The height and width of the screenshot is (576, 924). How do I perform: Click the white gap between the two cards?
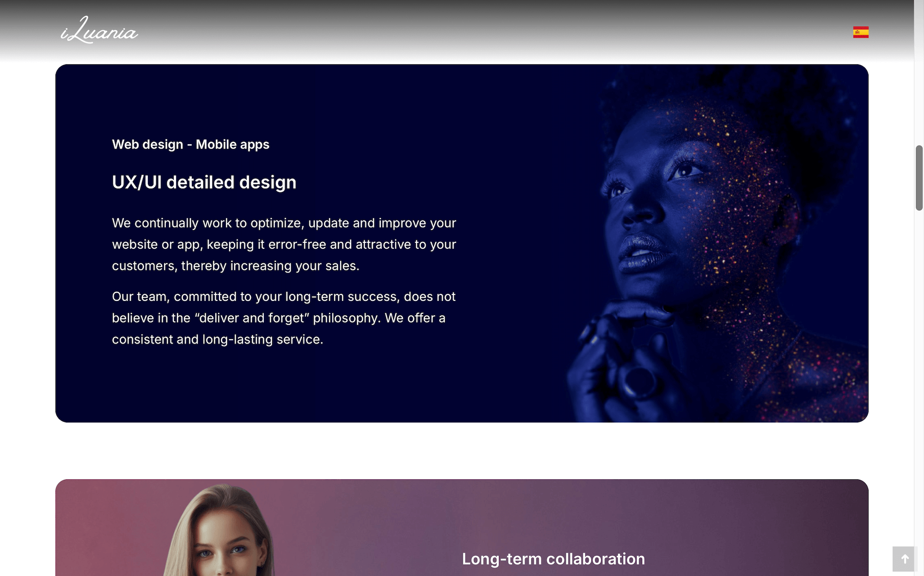point(462,451)
